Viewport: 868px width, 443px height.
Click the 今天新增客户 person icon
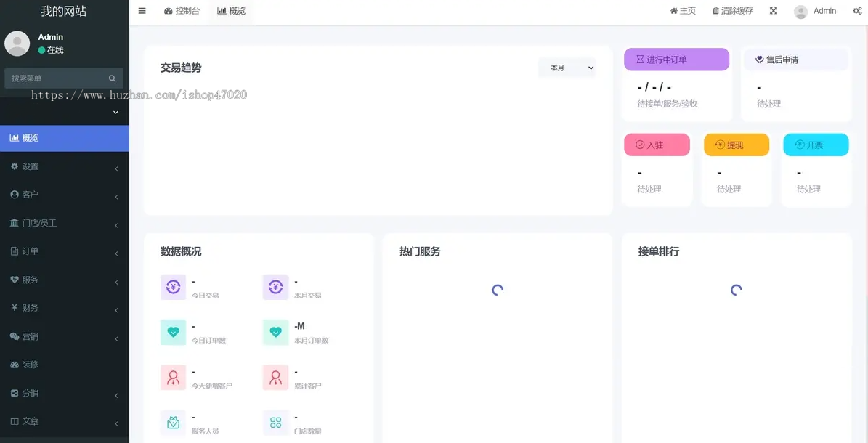[174, 378]
